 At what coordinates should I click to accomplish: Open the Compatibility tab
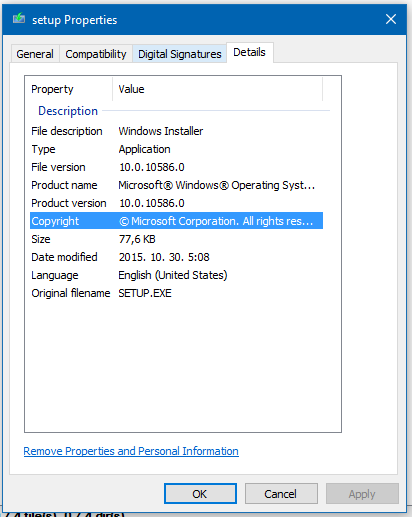96,54
